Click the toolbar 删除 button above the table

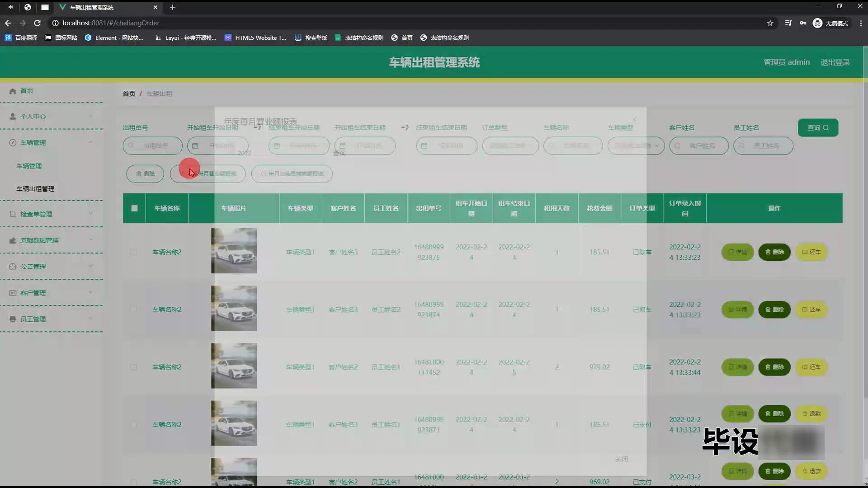tap(145, 174)
